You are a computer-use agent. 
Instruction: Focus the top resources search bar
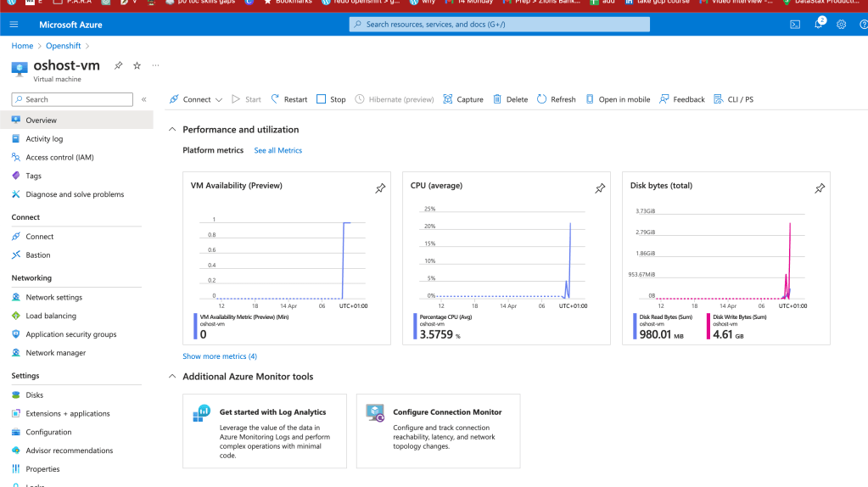(499, 25)
